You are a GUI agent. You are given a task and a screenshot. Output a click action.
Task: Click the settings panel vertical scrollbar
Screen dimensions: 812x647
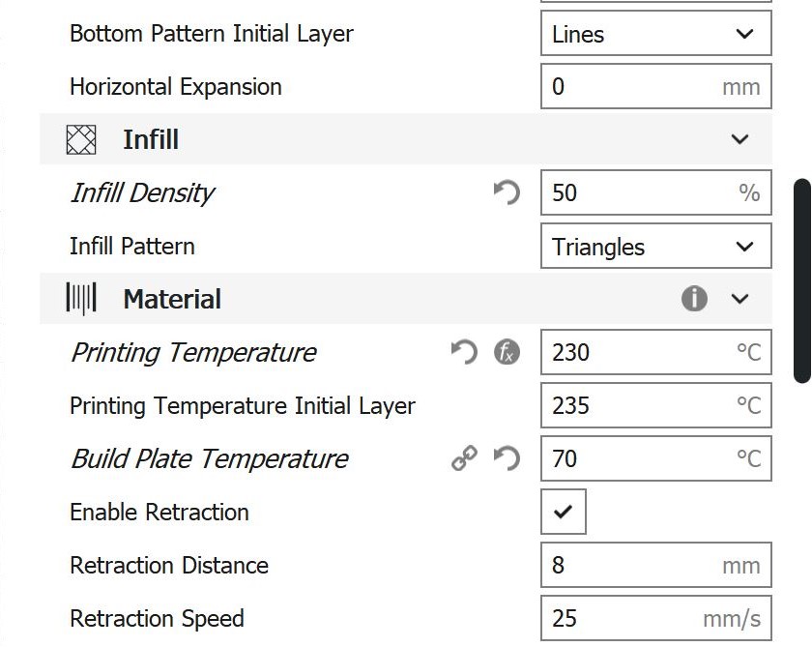coord(801,280)
